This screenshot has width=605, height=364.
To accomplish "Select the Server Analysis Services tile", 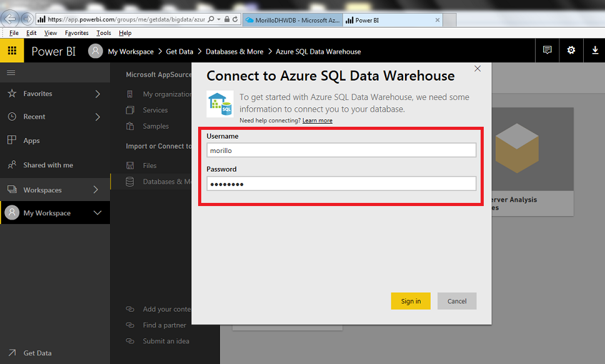I will click(x=532, y=162).
